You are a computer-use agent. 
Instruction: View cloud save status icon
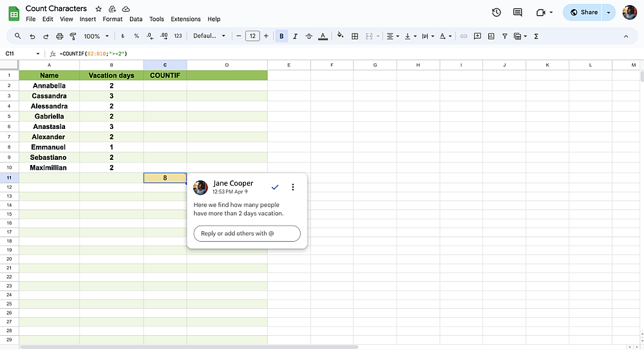126,8
